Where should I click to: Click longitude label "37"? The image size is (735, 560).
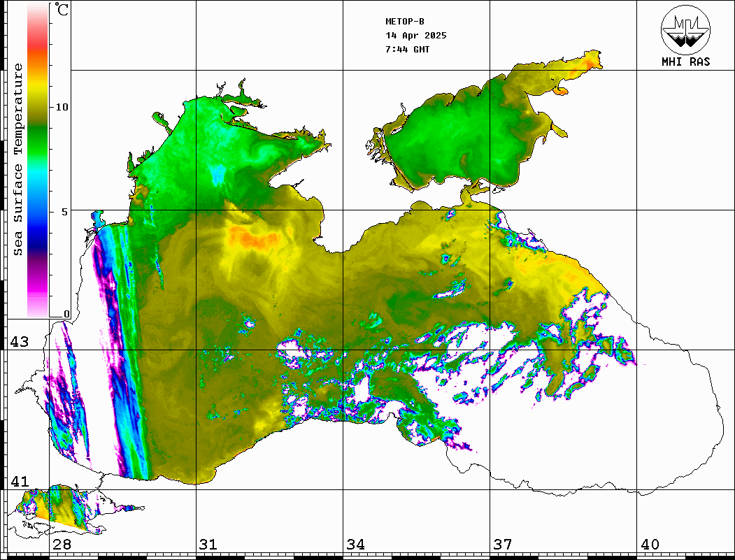503,545
